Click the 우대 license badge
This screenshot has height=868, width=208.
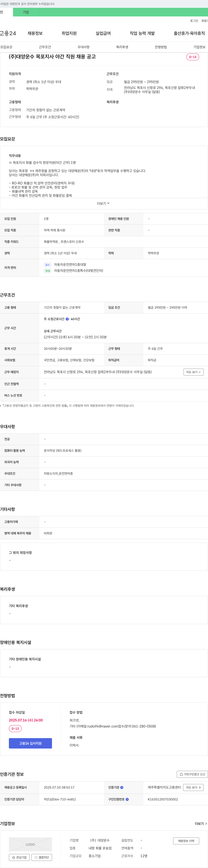[x=47, y=271]
